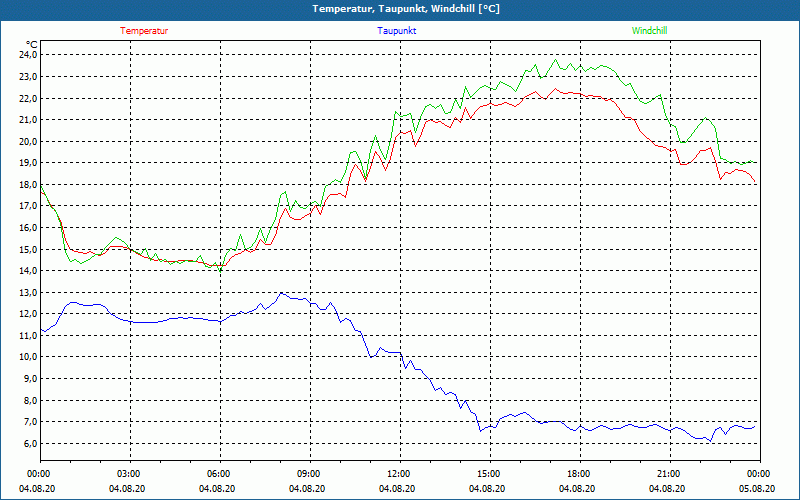Screen dimensions: 800x500
Task: Select the 24,0 y-axis value
Action: tap(29, 55)
